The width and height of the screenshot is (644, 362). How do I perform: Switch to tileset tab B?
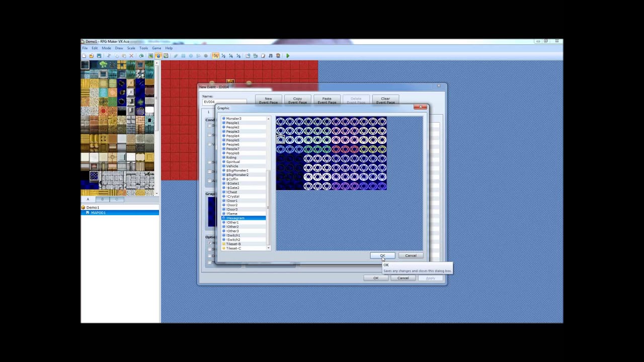pos(102,199)
